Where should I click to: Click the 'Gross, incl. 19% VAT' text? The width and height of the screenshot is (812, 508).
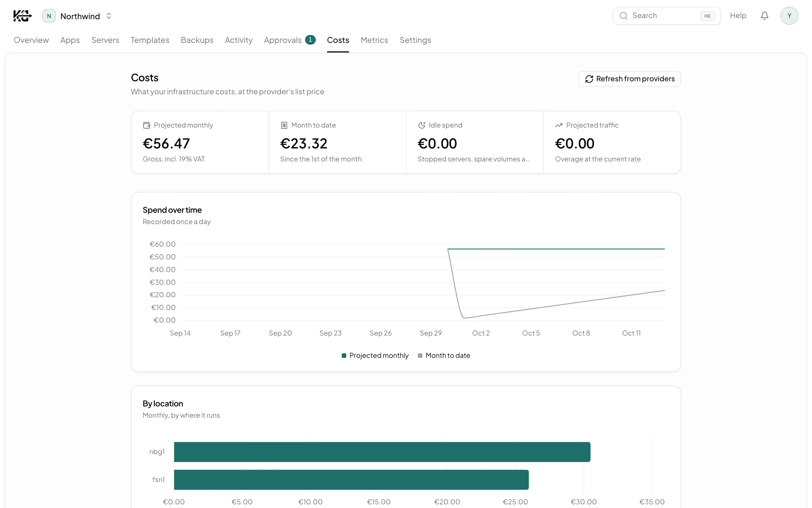(174, 159)
